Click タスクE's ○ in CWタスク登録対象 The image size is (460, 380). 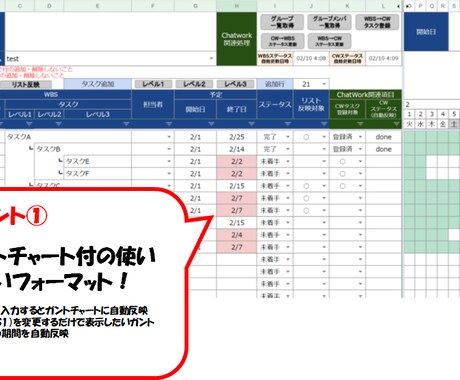[x=342, y=162]
